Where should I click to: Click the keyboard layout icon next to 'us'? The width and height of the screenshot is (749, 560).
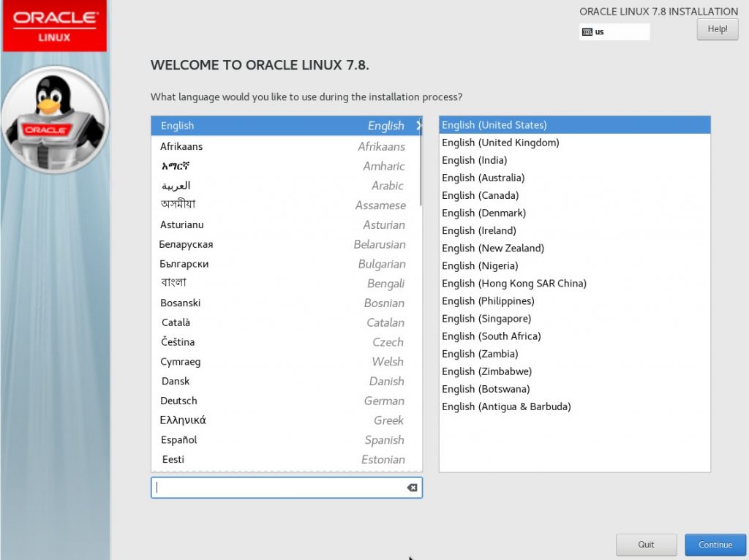pos(587,32)
